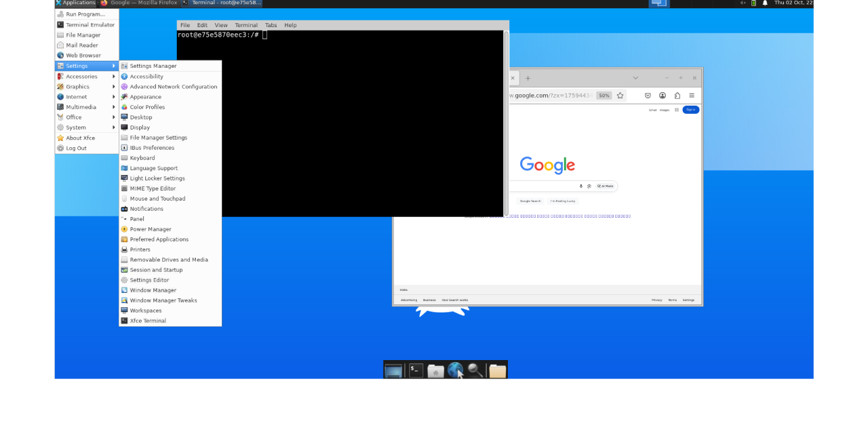The height and width of the screenshot is (434, 868).
Task: Open Run Program from Applications menu
Action: [87, 14]
